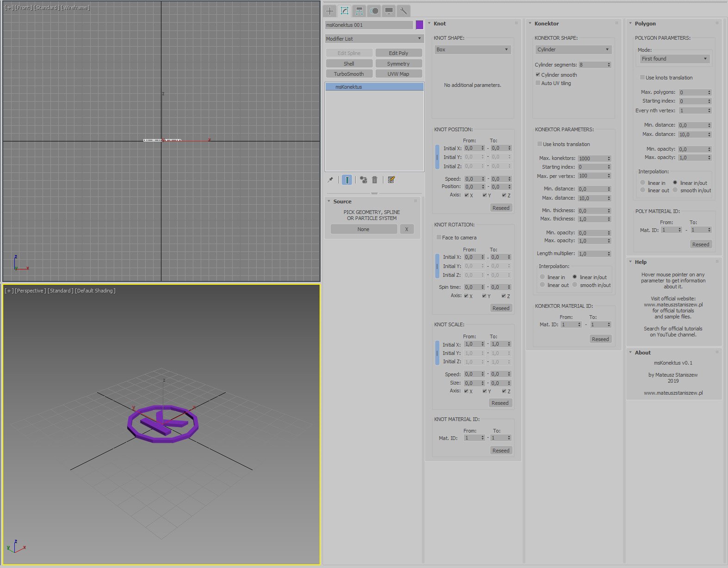Collapse the Source rollout
The width and height of the screenshot is (728, 568).
pyautogui.click(x=329, y=202)
